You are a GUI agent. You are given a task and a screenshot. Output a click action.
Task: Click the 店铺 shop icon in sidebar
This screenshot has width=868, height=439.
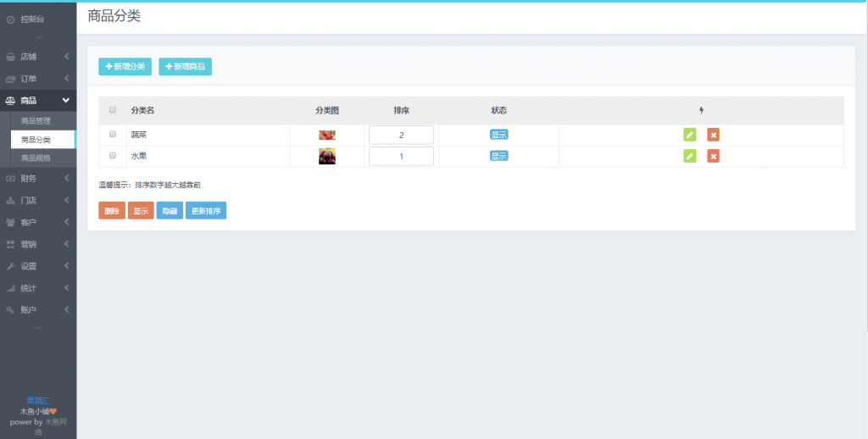(x=10, y=57)
